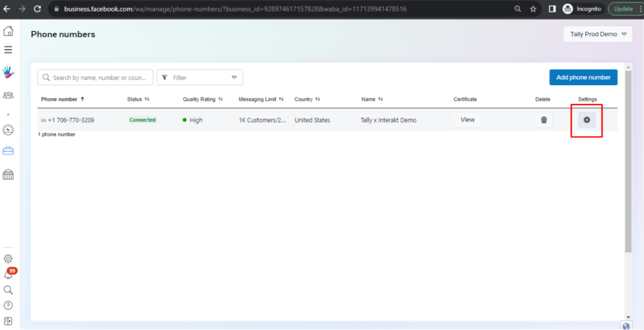The image size is (644, 330).
Task: Click the trash delete icon
Action: (x=543, y=120)
